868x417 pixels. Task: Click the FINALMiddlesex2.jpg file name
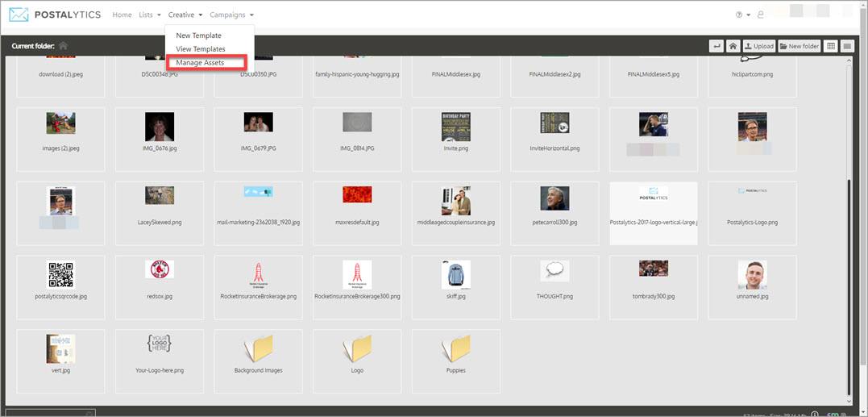click(x=554, y=74)
